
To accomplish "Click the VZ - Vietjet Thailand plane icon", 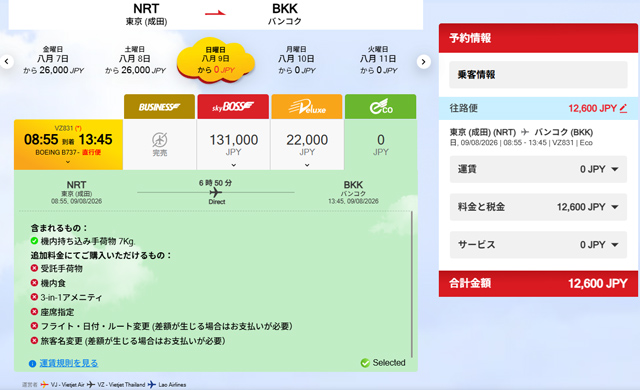I will coord(91,384).
